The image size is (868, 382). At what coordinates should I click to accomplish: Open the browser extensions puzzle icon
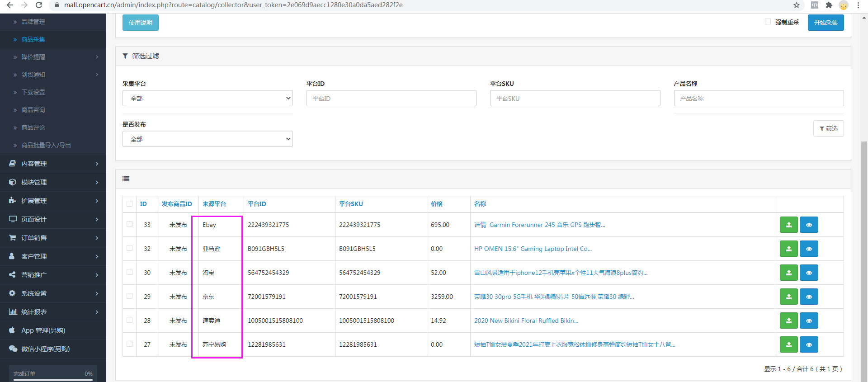pos(829,5)
